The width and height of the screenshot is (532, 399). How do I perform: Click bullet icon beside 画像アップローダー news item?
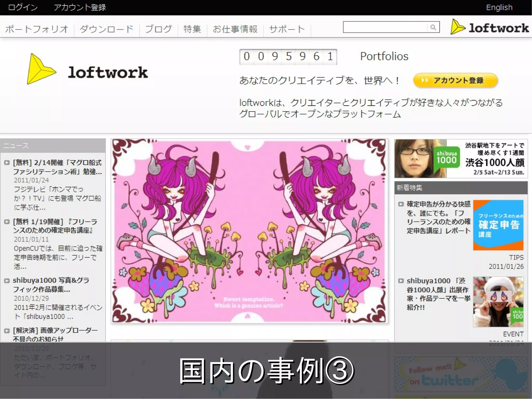pos(7,331)
